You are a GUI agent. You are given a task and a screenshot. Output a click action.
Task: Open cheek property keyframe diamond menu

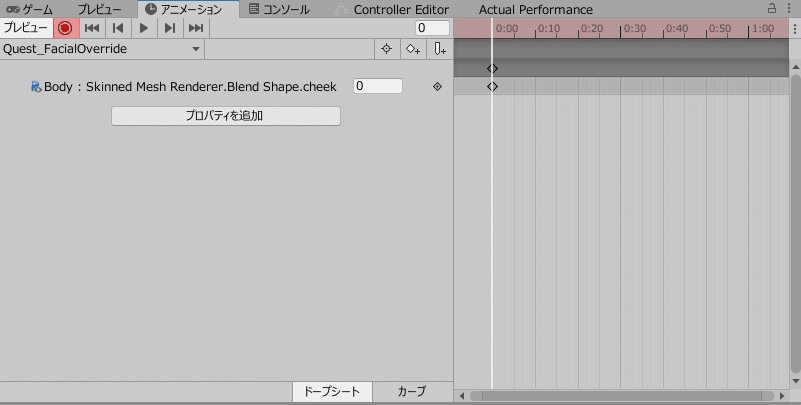pyautogui.click(x=437, y=86)
